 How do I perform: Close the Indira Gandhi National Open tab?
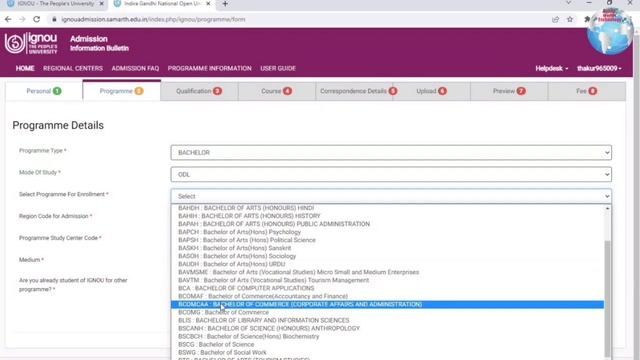[208, 4]
